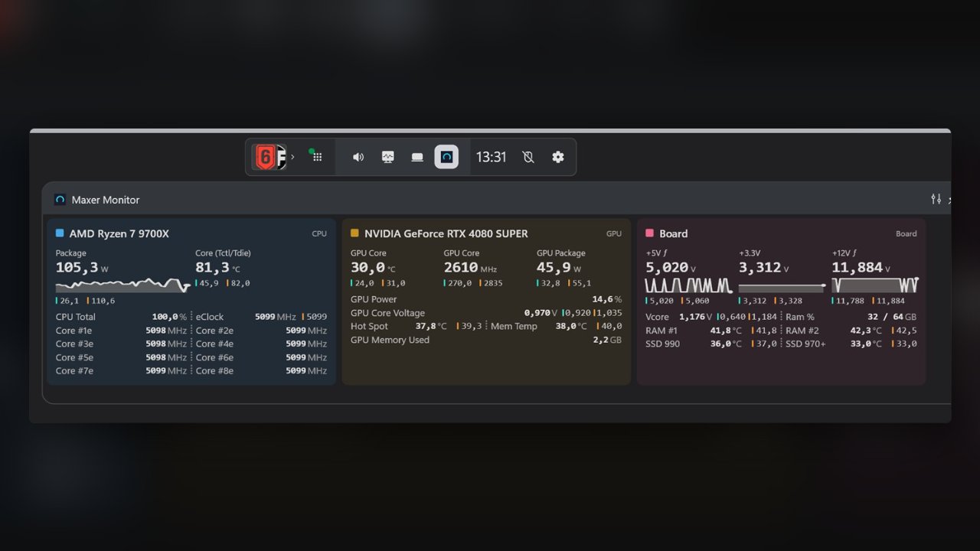The image size is (980, 551).
Task: Click the +12V voltage graph
Action: (875, 285)
